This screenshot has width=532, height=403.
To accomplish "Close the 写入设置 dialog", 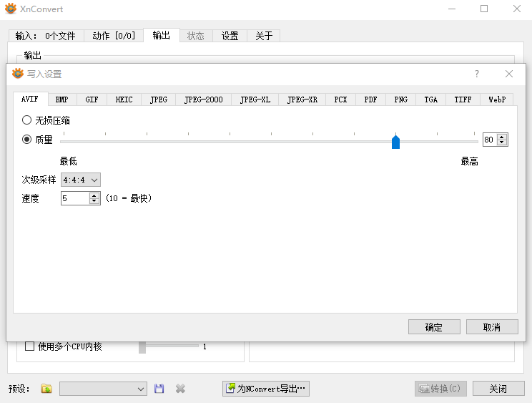I will [x=508, y=74].
